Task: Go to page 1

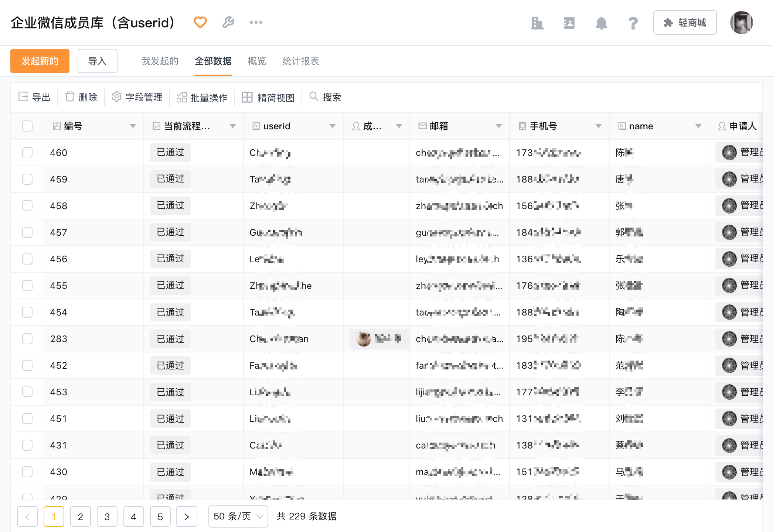Action: pyautogui.click(x=54, y=516)
